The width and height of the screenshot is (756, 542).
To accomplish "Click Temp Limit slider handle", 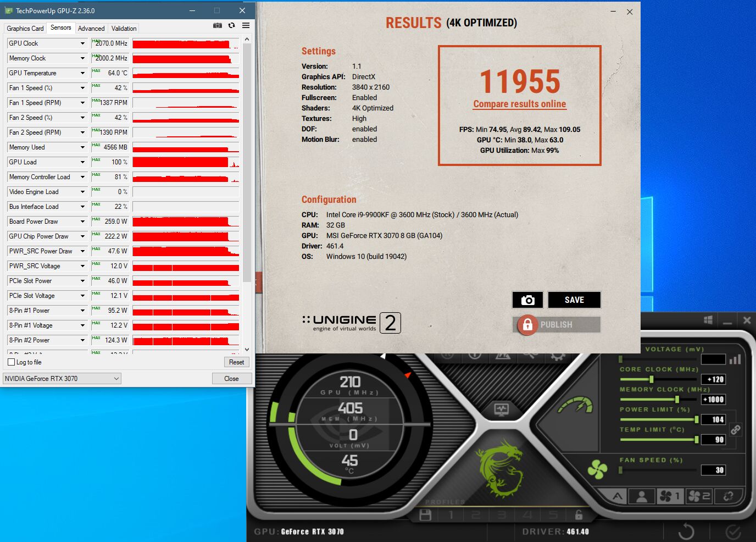I will [697, 440].
